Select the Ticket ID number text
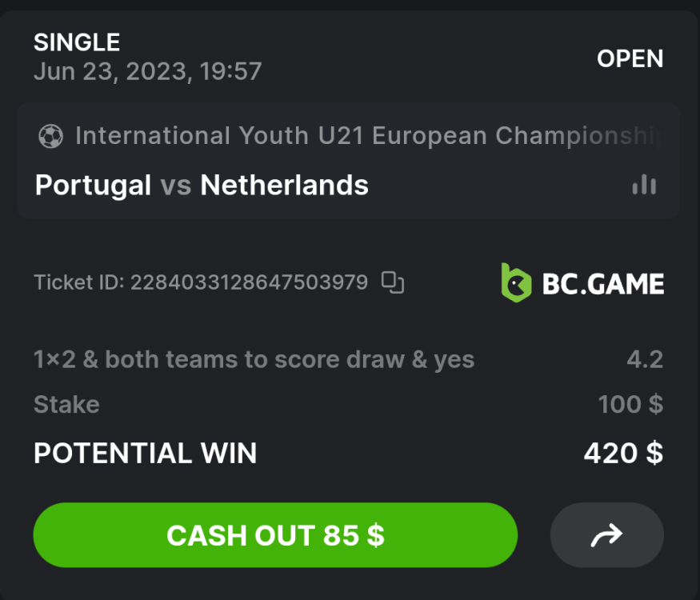 click(x=249, y=282)
